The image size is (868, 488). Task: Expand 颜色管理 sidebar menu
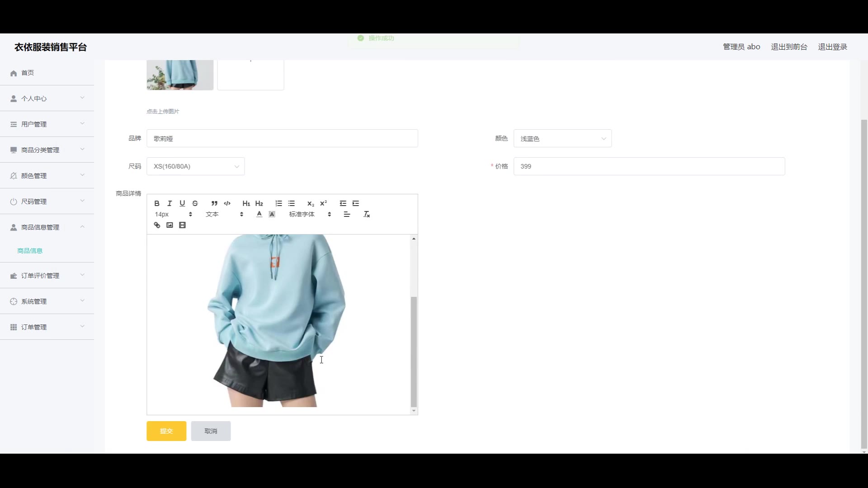click(x=47, y=176)
